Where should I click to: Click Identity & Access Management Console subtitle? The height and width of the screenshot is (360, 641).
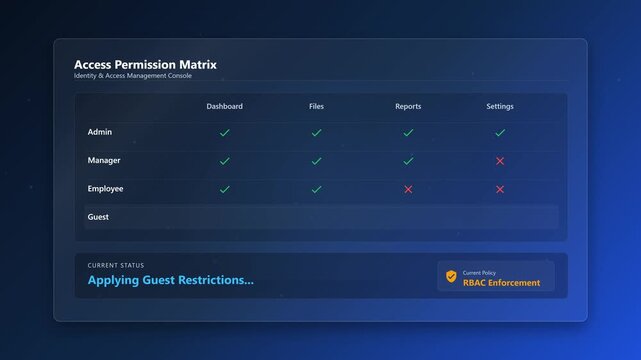coord(133,76)
